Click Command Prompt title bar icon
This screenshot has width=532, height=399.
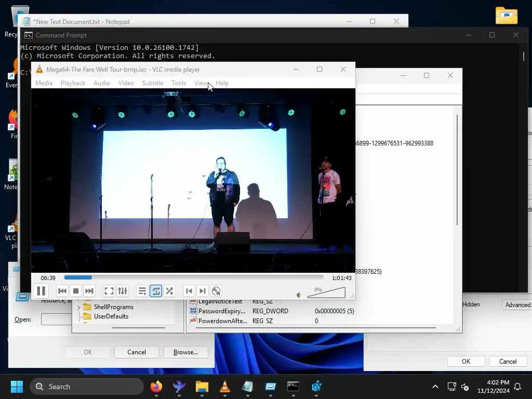coord(29,35)
